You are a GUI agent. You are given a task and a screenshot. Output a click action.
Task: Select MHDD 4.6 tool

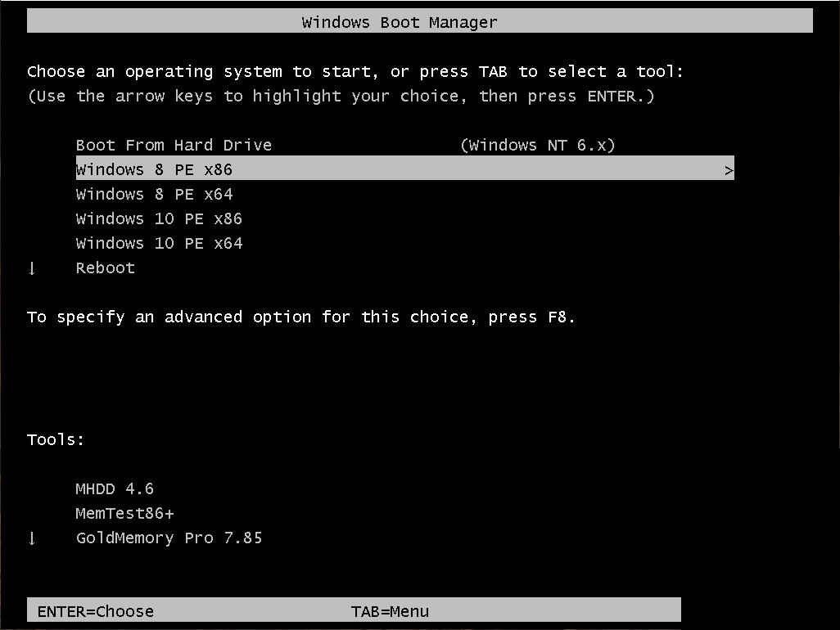coord(115,489)
